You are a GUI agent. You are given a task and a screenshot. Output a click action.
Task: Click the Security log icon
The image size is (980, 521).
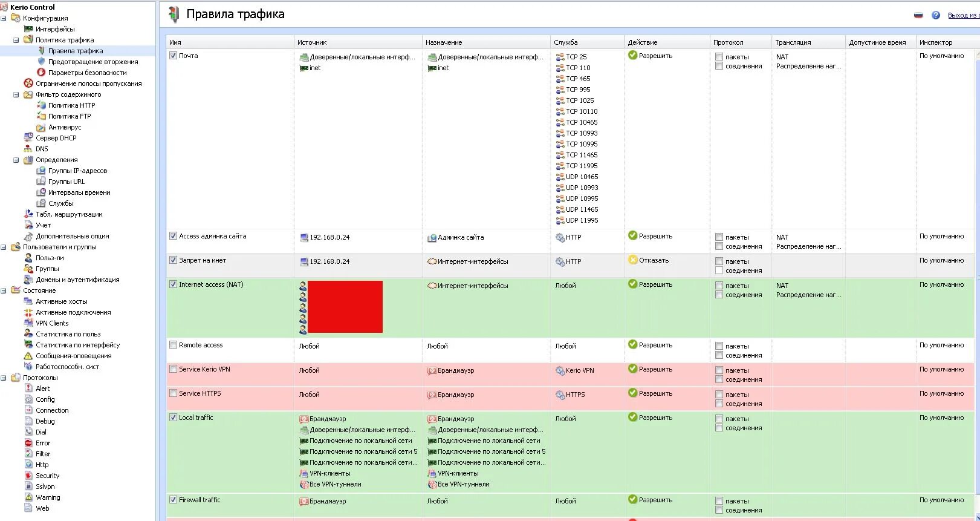click(x=28, y=476)
